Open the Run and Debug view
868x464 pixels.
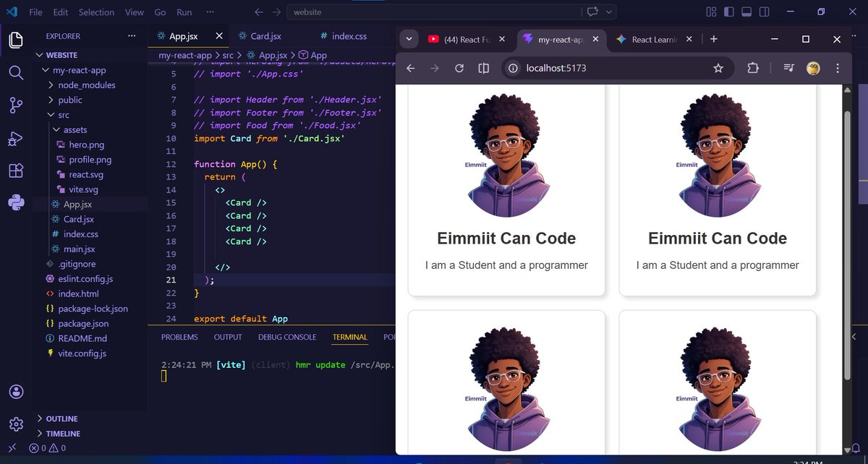pyautogui.click(x=16, y=137)
